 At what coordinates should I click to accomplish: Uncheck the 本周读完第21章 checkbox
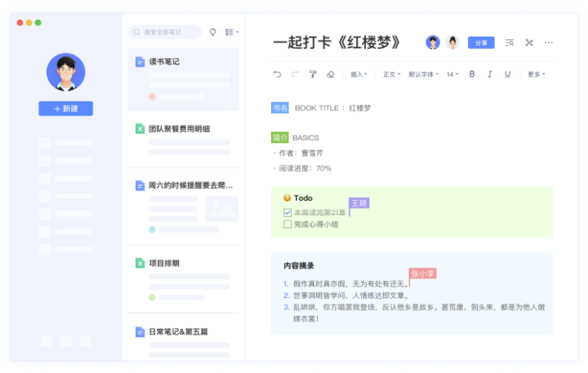[x=288, y=213]
